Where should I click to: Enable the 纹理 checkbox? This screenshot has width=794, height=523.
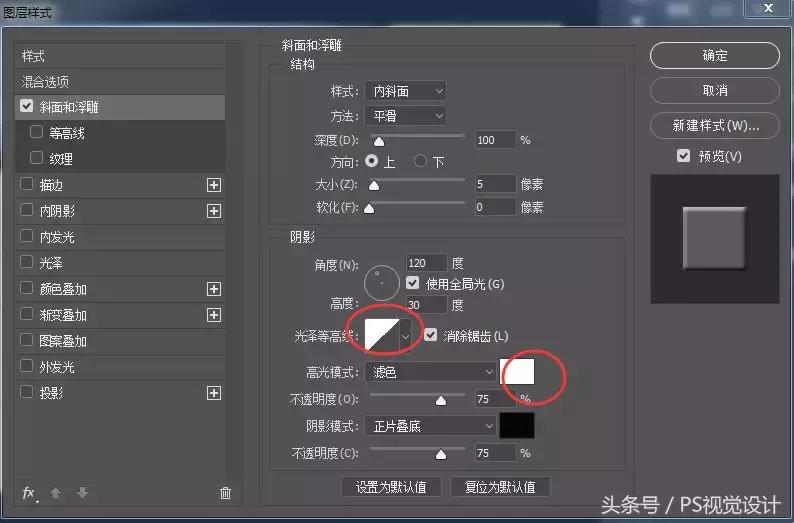coord(36,157)
